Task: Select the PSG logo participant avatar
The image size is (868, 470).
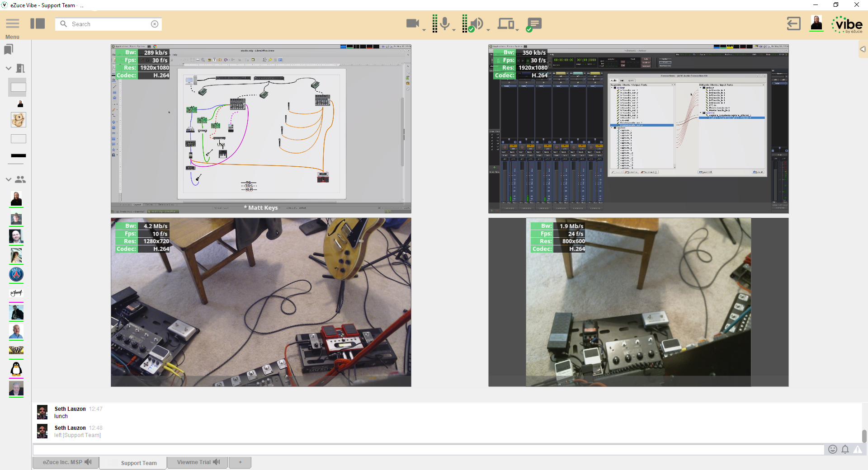Action: point(16,274)
